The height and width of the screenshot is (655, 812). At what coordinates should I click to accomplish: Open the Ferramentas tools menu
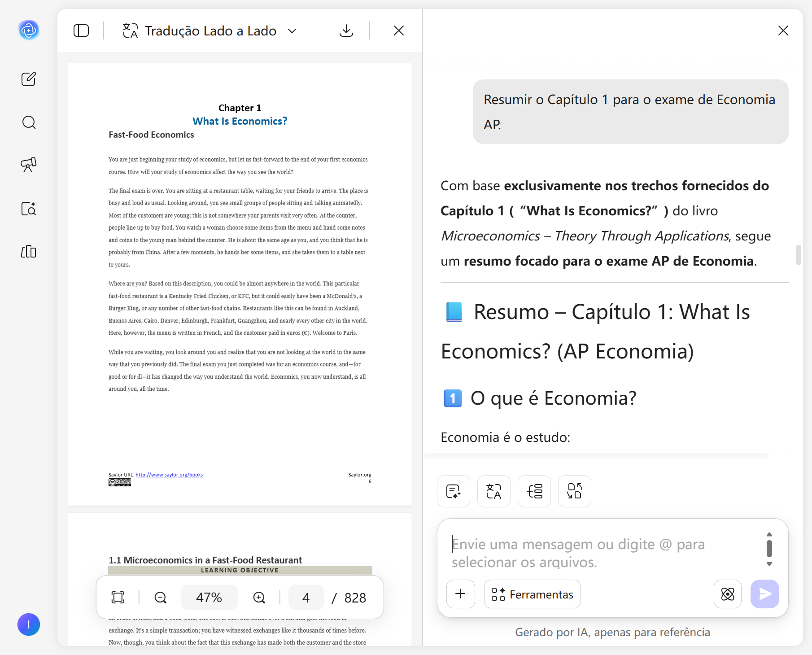tap(532, 594)
